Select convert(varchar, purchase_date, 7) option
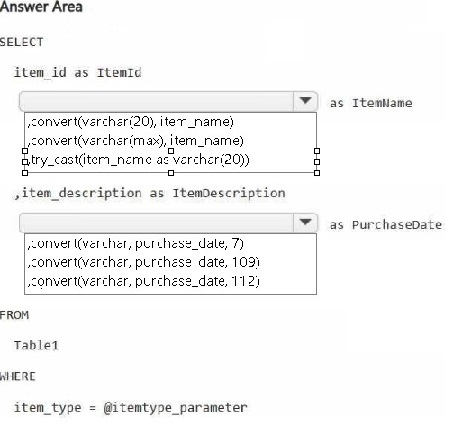This screenshot has width=475, height=442. 136,244
